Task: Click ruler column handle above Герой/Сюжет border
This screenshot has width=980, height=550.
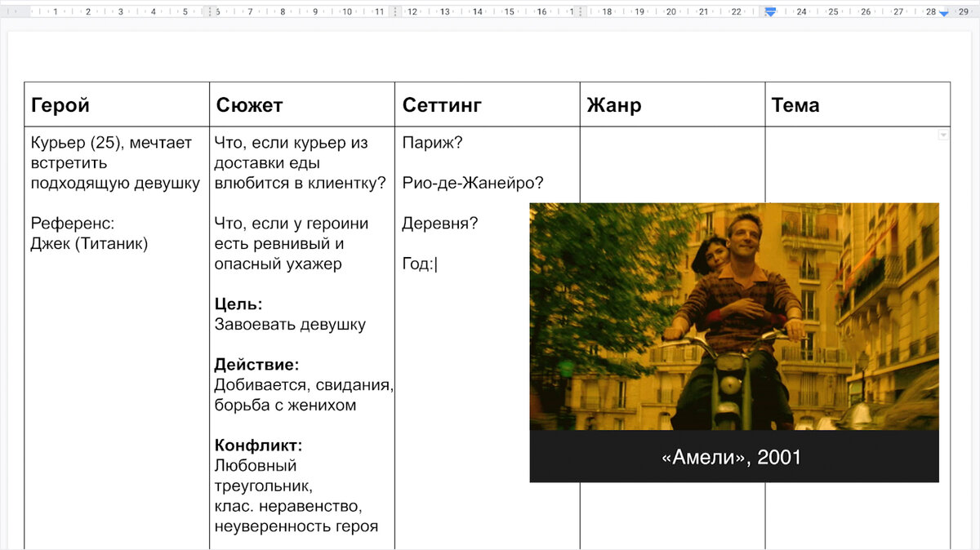Action: click(210, 12)
